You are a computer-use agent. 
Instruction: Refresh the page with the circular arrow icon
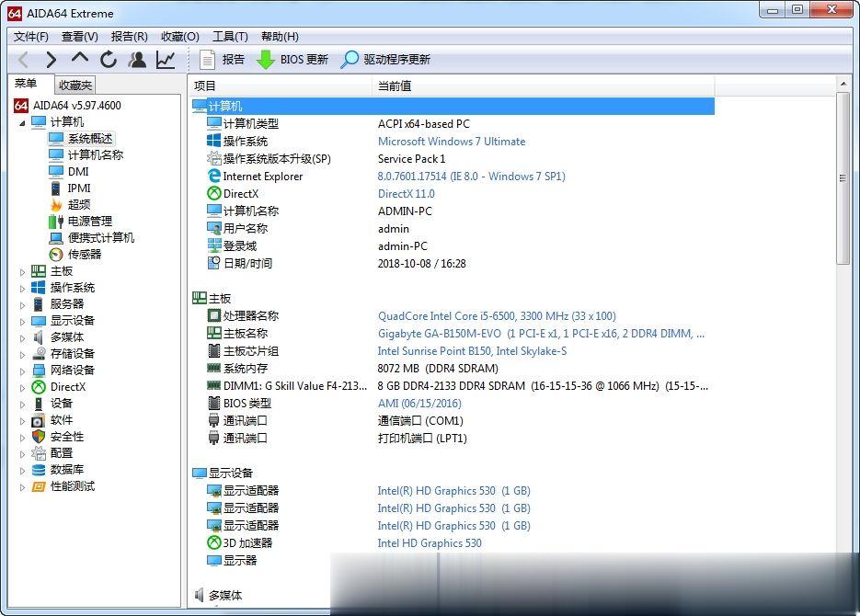108,59
